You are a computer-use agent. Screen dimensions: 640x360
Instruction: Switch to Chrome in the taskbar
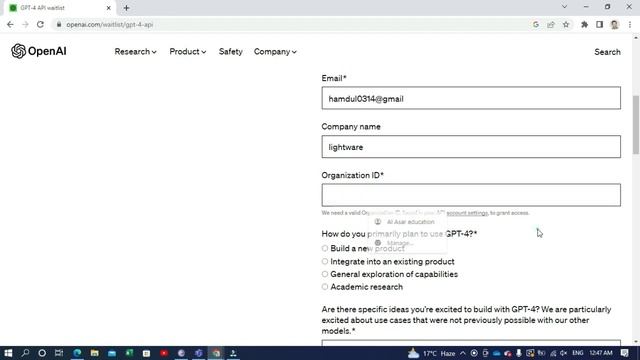(216, 353)
